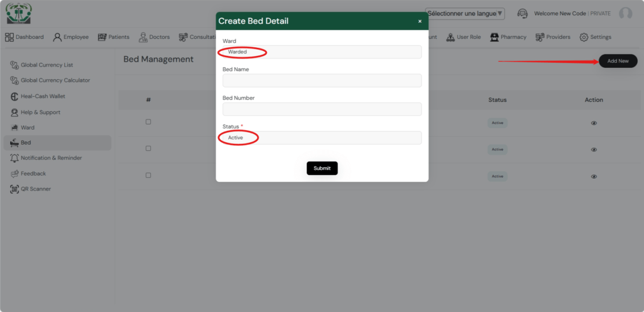View third row via eye icon

click(594, 177)
